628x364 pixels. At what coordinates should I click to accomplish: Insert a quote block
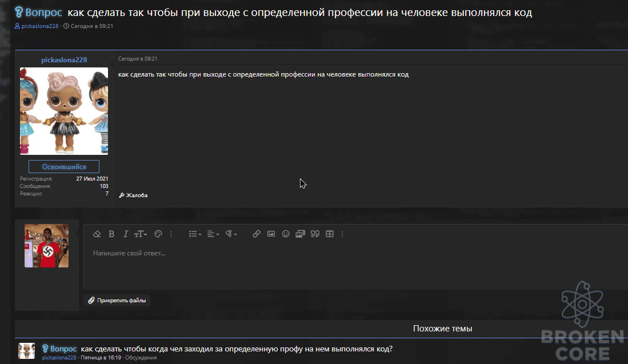coord(315,234)
